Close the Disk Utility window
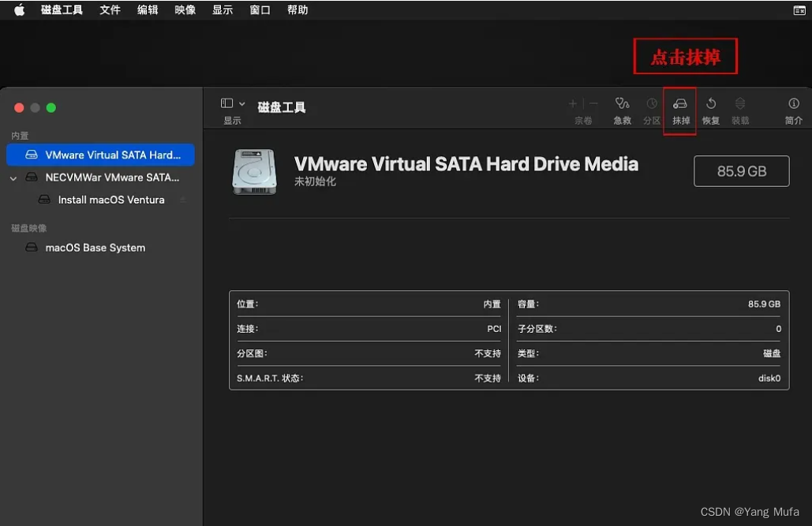The height and width of the screenshot is (526, 812). click(x=19, y=108)
